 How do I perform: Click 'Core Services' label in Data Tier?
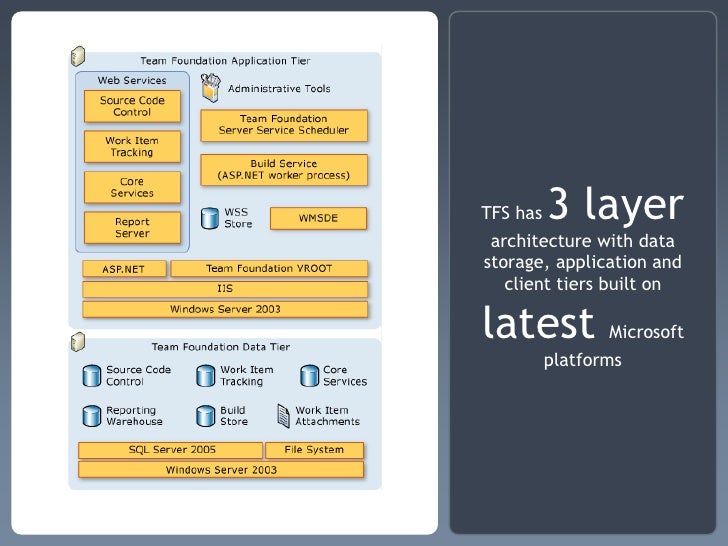tap(345, 376)
